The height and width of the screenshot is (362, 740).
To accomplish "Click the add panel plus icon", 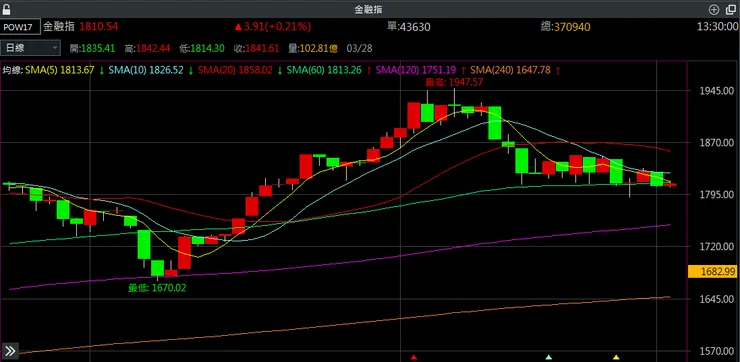I will click(x=714, y=9).
